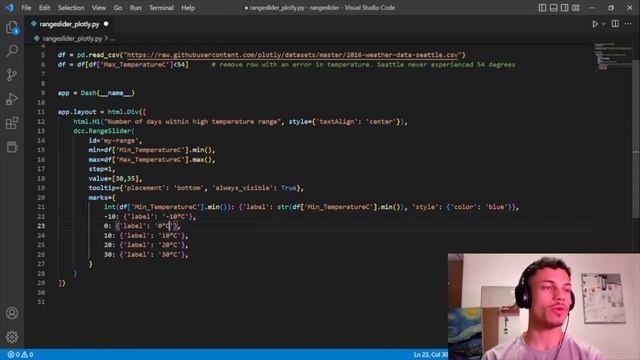This screenshot has height=360, width=640.
Task: Toggle the bottom panel layout icon
Action: point(553,8)
